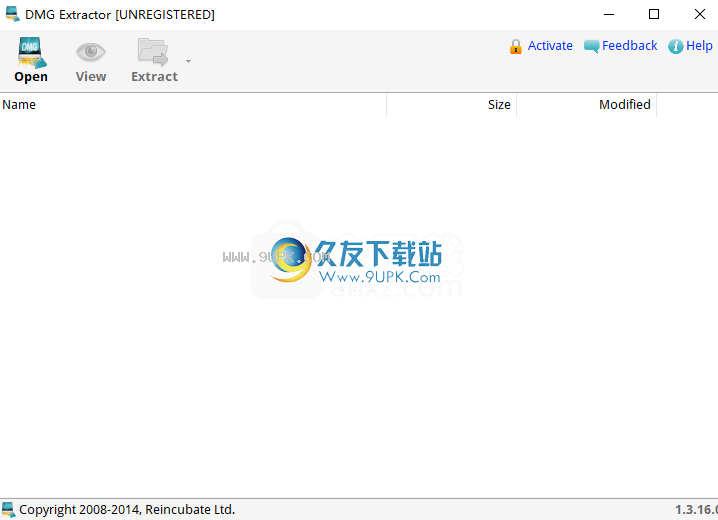718x520 pixels.
Task: Click the status bar application icon
Action: click(x=8, y=509)
